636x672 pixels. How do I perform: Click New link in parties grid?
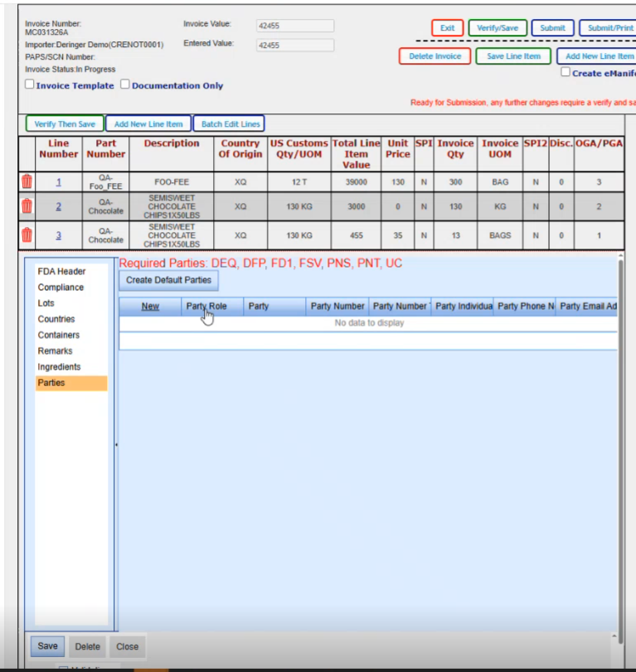click(x=150, y=307)
